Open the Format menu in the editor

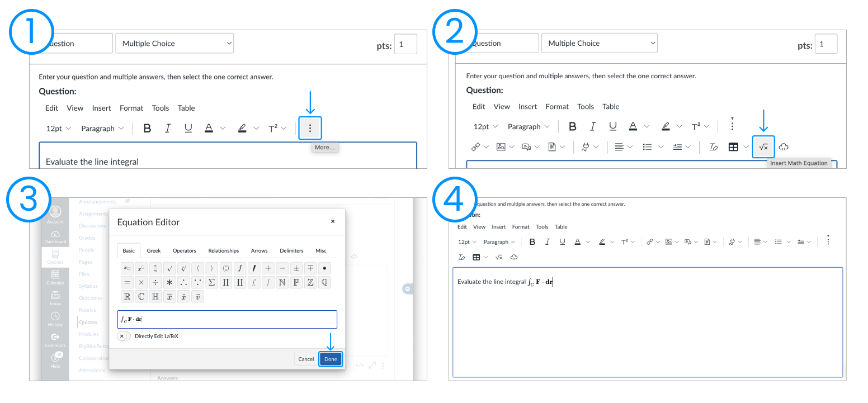click(x=557, y=106)
